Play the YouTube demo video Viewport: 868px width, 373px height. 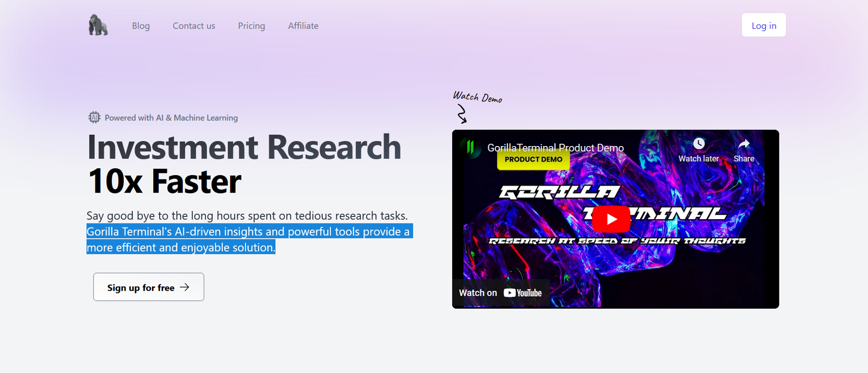(611, 219)
